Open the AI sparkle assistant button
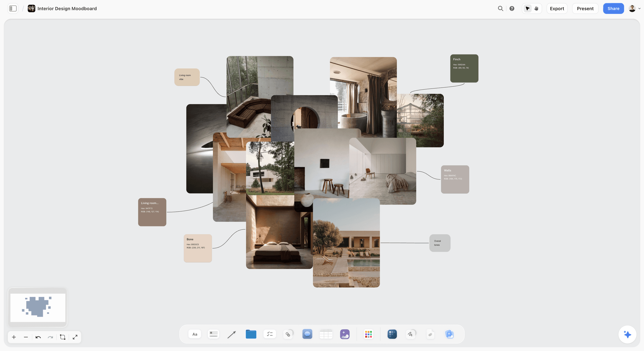The image size is (644, 351). point(627,334)
